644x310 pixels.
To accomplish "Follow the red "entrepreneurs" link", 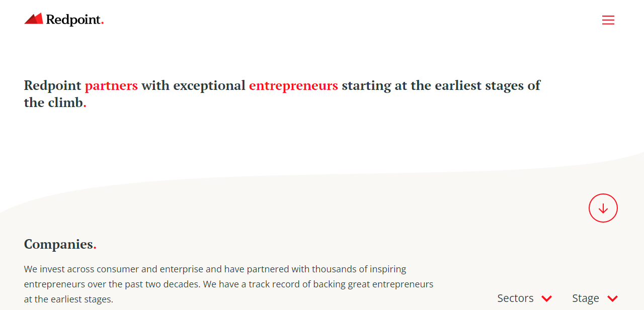I will click(x=293, y=85).
